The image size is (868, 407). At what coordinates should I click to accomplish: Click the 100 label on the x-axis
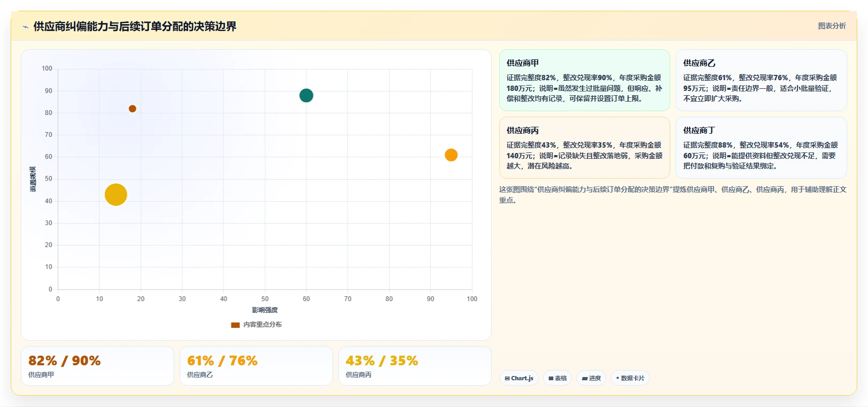tap(472, 299)
